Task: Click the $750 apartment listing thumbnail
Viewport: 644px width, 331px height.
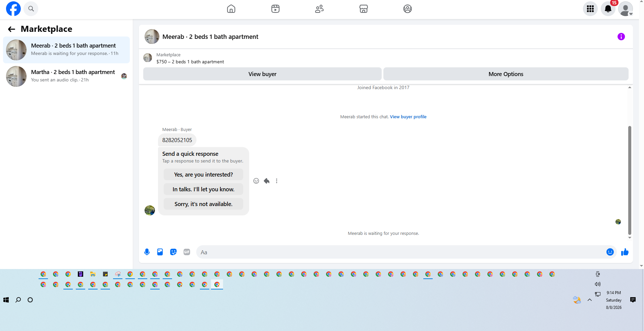Action: pyautogui.click(x=148, y=58)
